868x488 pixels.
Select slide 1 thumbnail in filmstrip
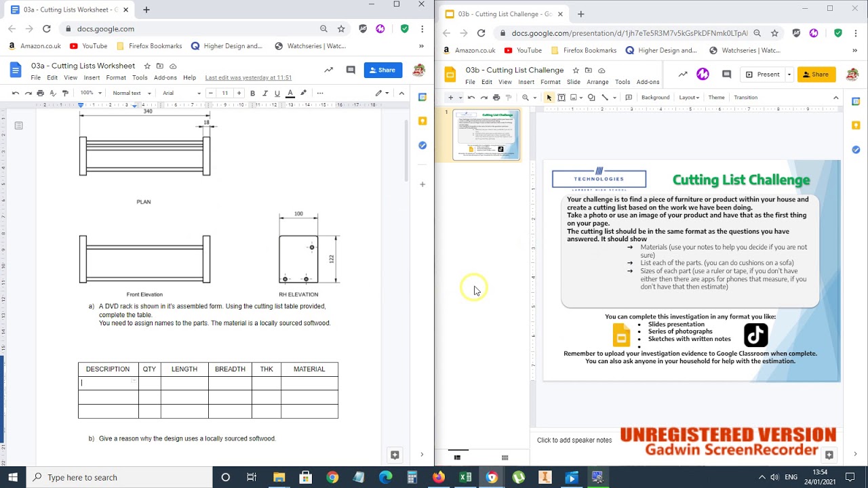pyautogui.click(x=487, y=135)
